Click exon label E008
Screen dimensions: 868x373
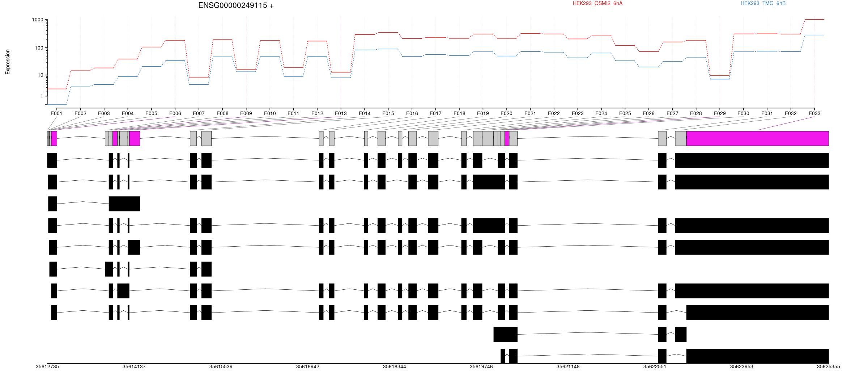click(222, 113)
